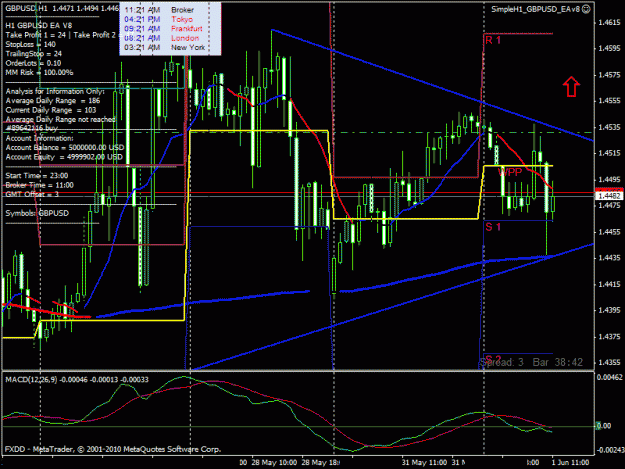The image size is (625, 469).
Task: Click the '#89642116 buy' order label
Action: point(32,128)
